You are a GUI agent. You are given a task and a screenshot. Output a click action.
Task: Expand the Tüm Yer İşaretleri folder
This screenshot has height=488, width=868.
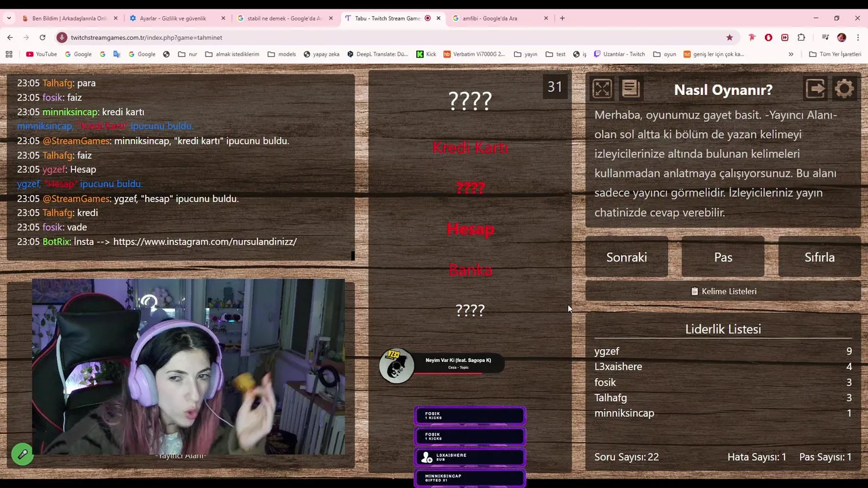click(835, 54)
